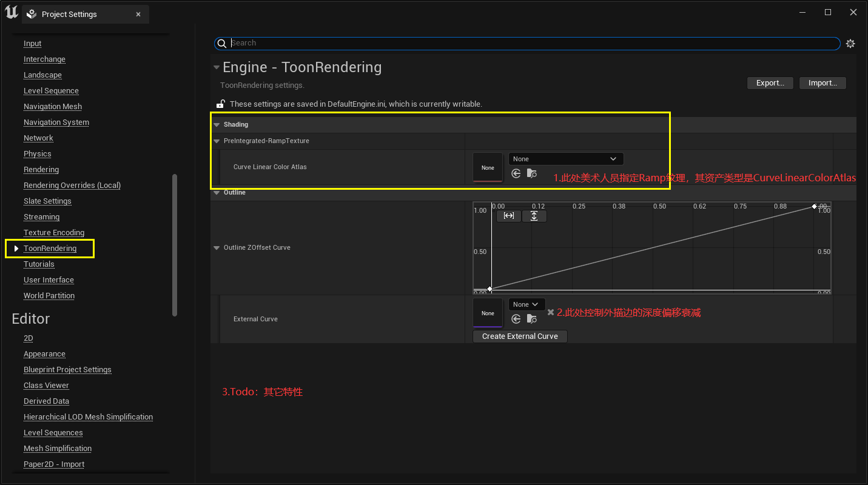868x485 pixels.
Task: Collapse the Engine - ToonRendering heading arrow
Action: 217,67
